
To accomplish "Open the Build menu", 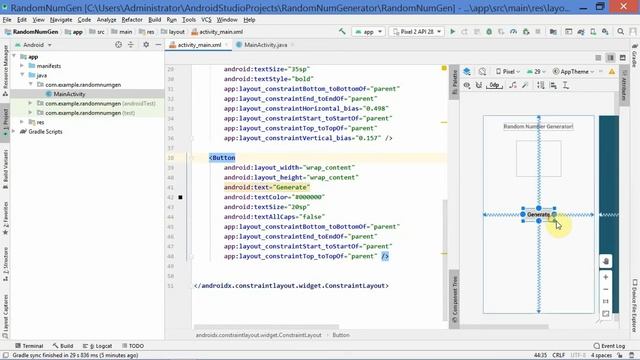I will [x=154, y=20].
